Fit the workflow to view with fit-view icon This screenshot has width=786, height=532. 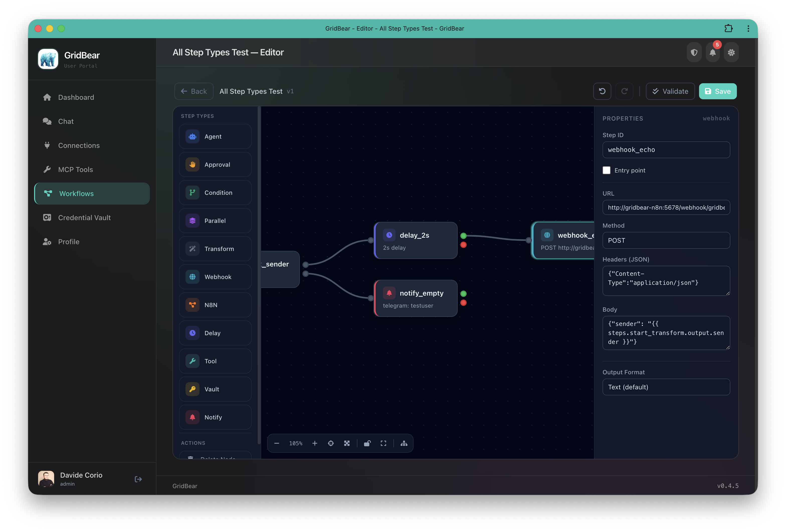pos(347,443)
